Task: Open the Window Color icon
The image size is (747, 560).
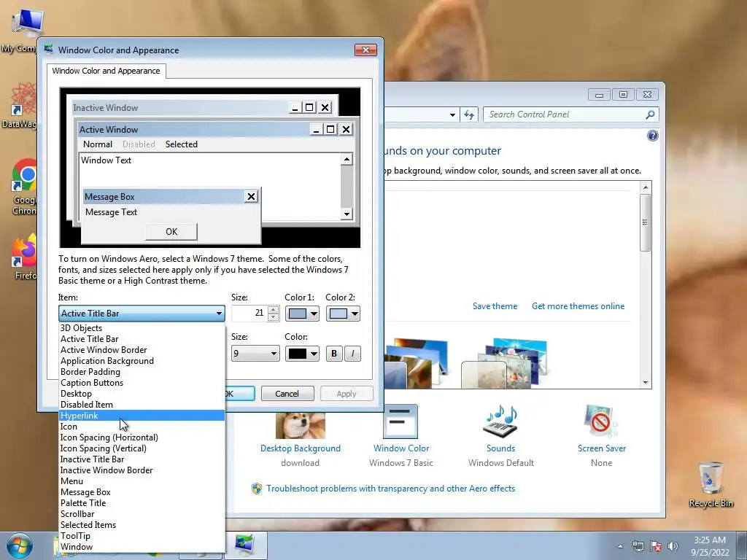Action: pyautogui.click(x=400, y=421)
